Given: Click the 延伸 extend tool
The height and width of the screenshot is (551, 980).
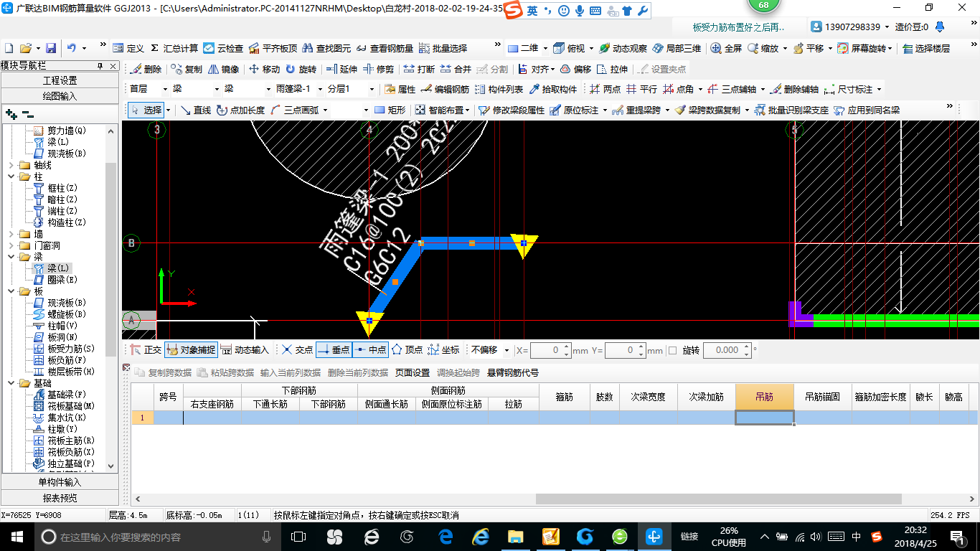Looking at the screenshot, I should coord(341,69).
